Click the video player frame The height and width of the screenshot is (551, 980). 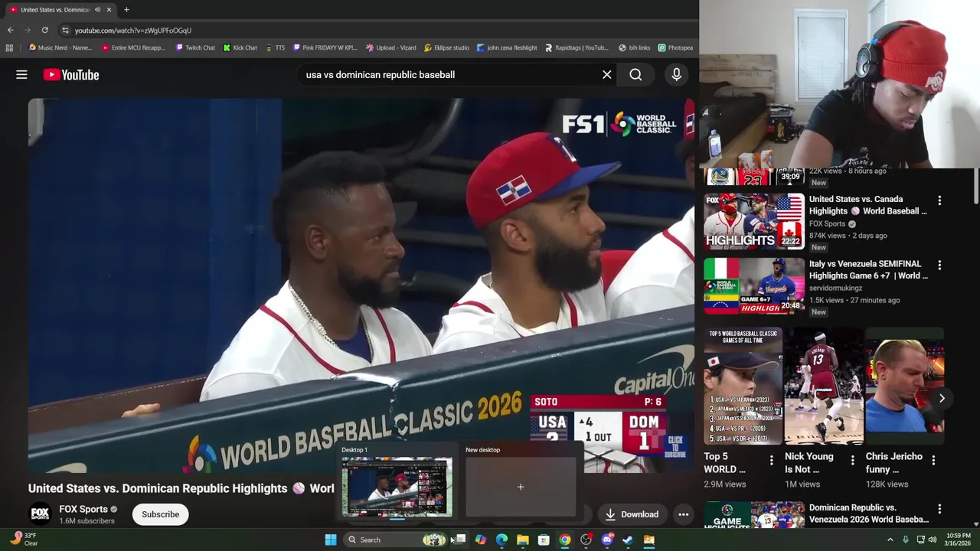click(361, 285)
